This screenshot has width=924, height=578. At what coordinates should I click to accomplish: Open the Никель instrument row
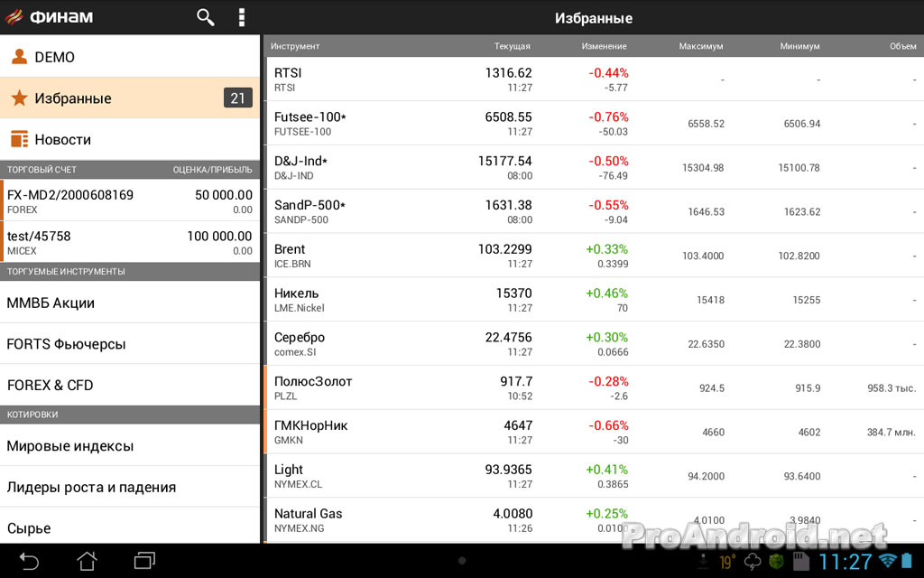(594, 300)
